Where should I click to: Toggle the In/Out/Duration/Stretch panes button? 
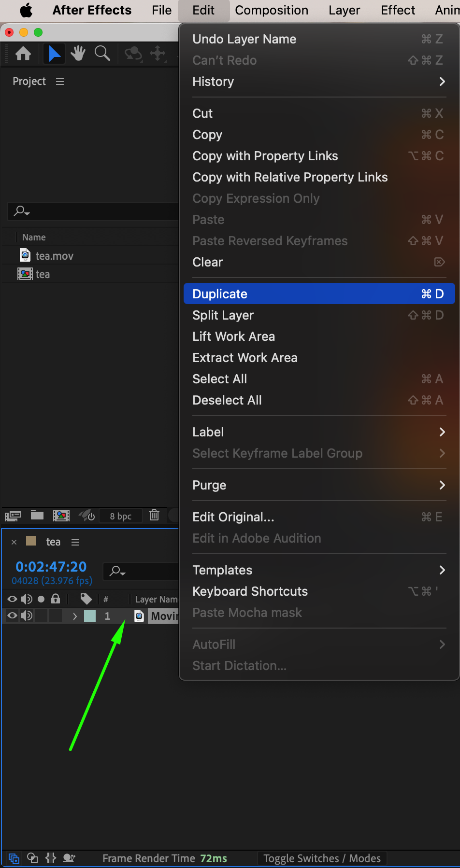click(51, 858)
